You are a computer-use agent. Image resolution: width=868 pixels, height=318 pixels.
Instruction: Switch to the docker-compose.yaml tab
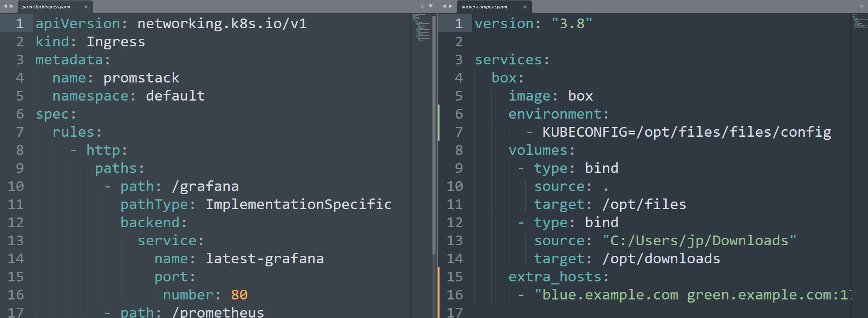484,7
